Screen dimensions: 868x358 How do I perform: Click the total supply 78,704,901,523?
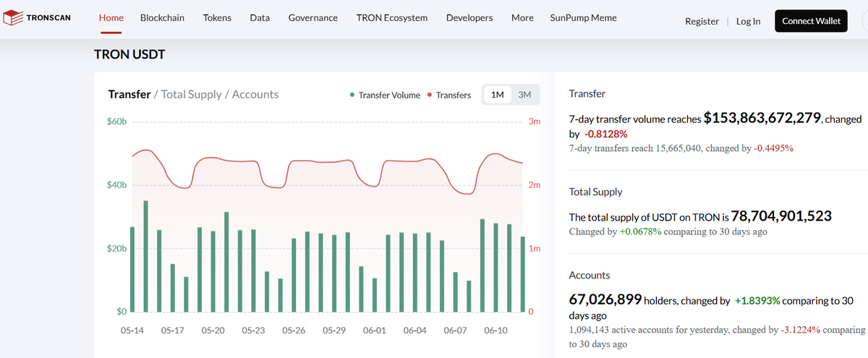coord(781,216)
